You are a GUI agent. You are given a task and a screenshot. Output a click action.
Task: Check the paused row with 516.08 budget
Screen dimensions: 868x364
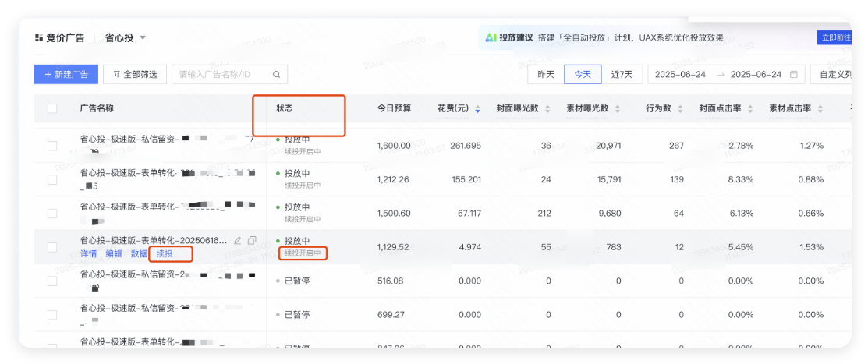point(52,281)
